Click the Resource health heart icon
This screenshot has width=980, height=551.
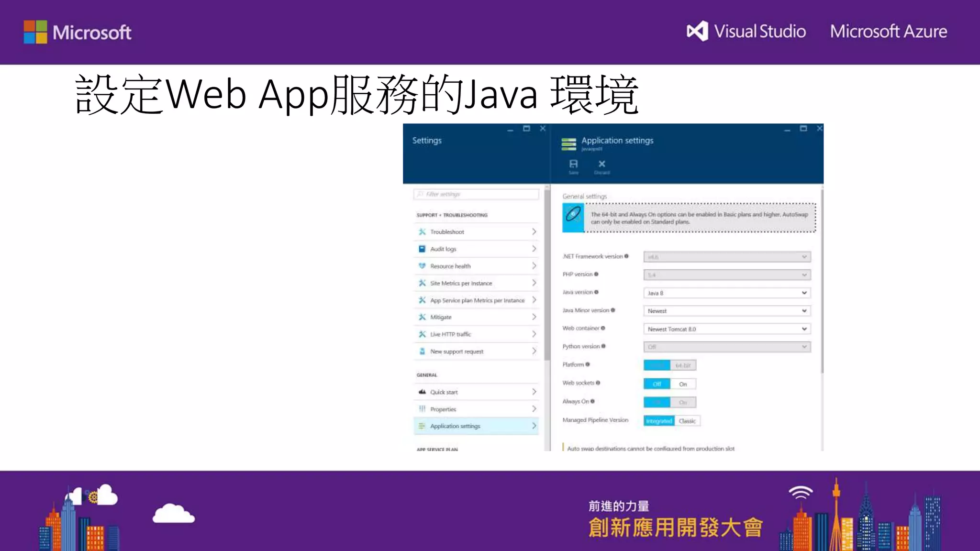click(422, 266)
